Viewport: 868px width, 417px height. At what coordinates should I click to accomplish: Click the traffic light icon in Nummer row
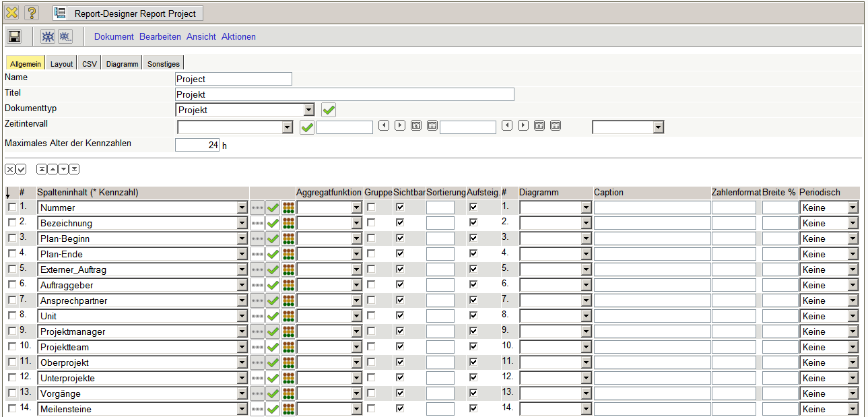(289, 208)
